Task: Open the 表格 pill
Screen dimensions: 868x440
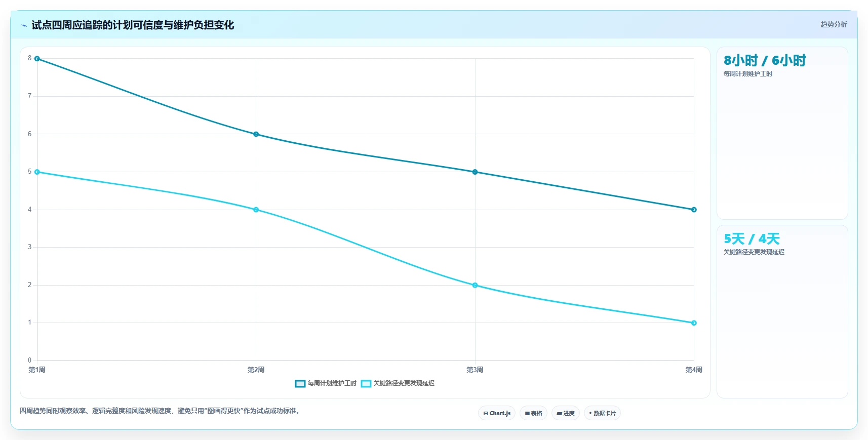Action: tap(533, 413)
